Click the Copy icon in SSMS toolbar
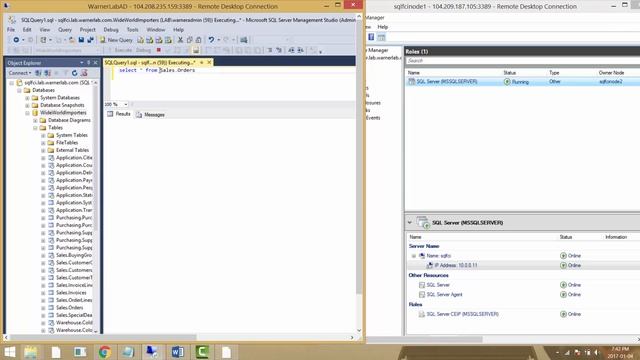640x360 pixels. (x=189, y=40)
